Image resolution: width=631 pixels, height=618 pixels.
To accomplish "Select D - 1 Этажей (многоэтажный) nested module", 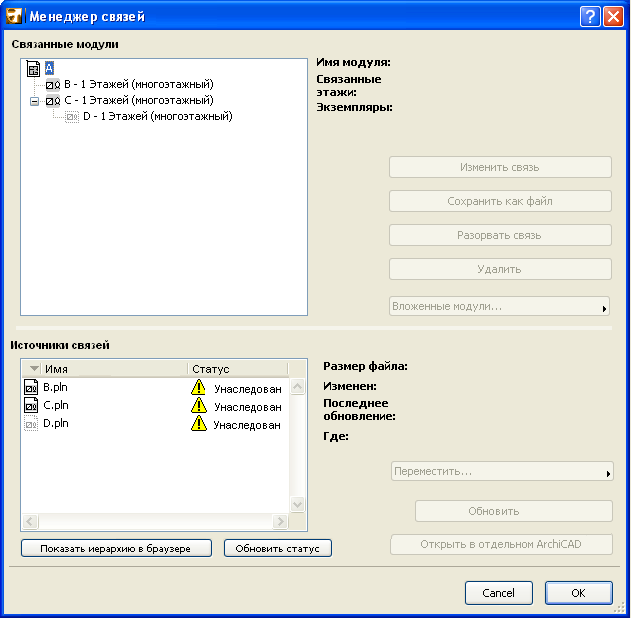I will click(158, 116).
